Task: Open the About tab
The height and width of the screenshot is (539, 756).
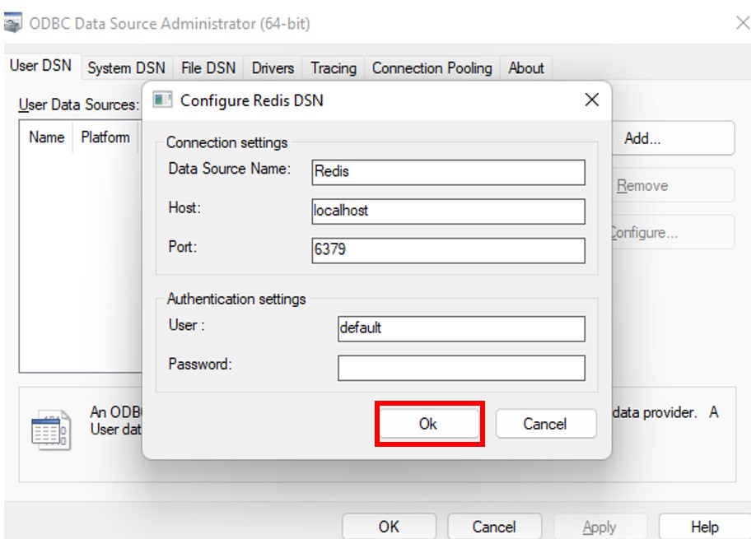Action: pos(526,68)
